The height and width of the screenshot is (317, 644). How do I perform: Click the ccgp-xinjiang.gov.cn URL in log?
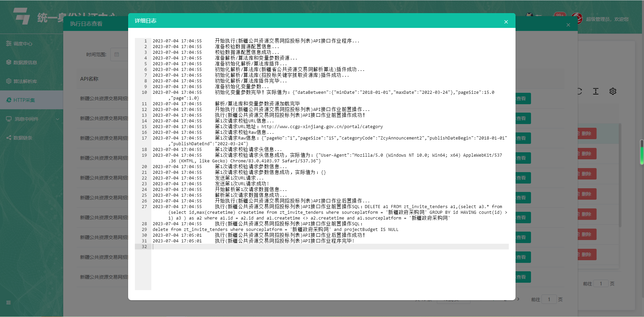pyautogui.click(x=322, y=127)
